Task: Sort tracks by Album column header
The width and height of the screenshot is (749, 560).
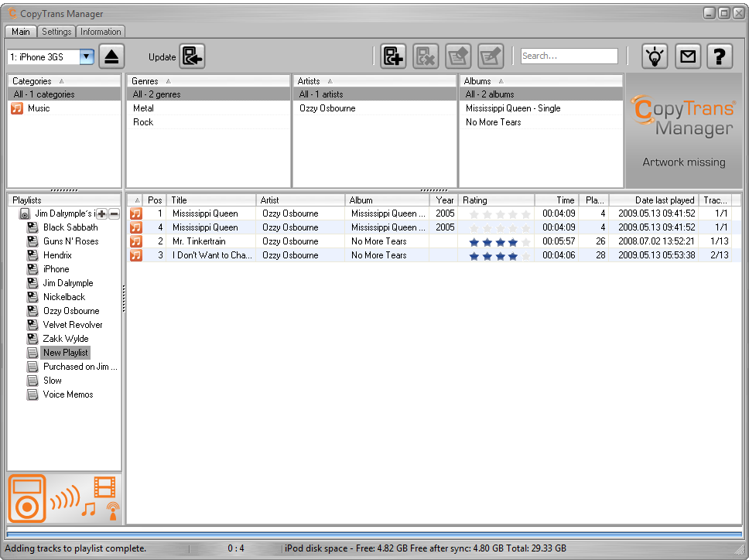Action: (388, 200)
